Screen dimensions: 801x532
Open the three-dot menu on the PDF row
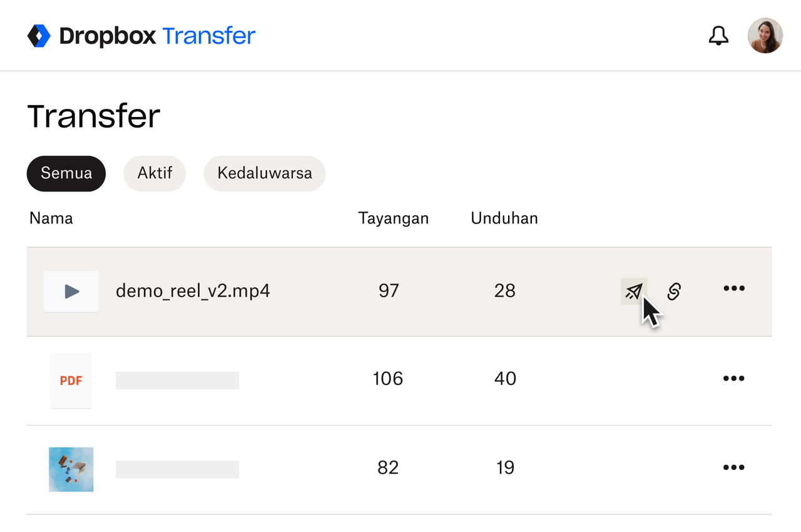coord(733,378)
